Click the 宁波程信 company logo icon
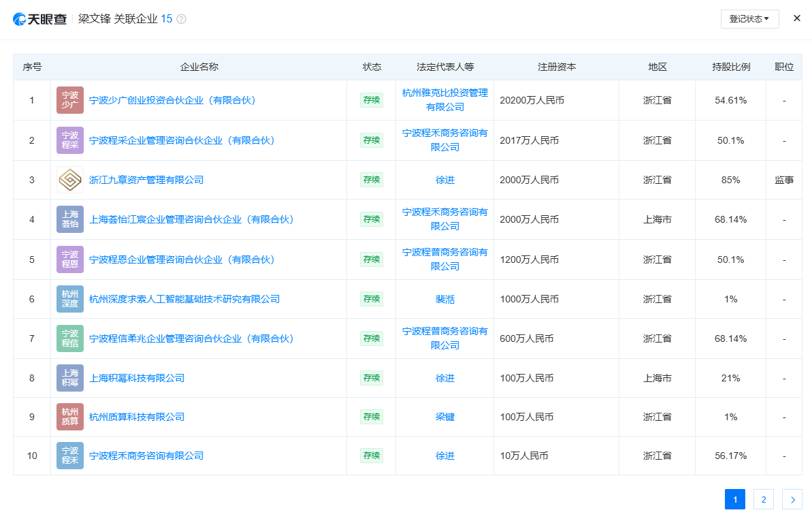The width and height of the screenshot is (812, 521). point(70,338)
